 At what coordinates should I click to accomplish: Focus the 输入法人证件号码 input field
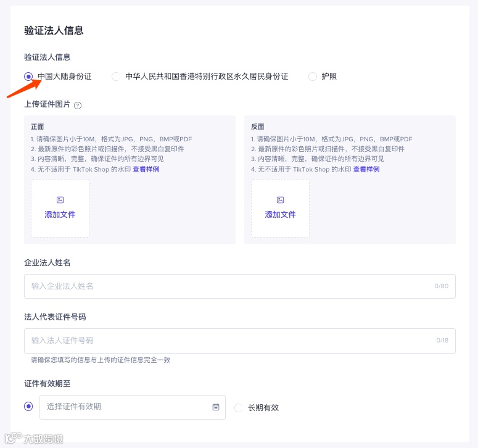coord(239,341)
